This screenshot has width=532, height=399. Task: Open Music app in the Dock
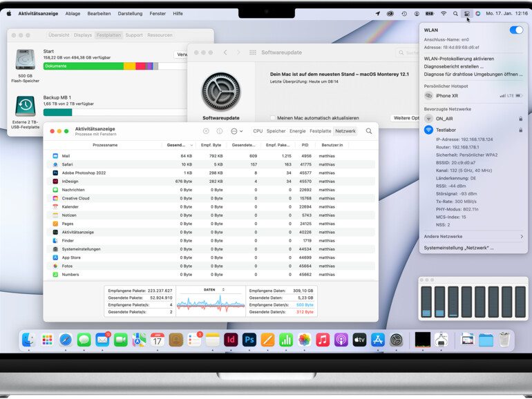click(x=323, y=340)
